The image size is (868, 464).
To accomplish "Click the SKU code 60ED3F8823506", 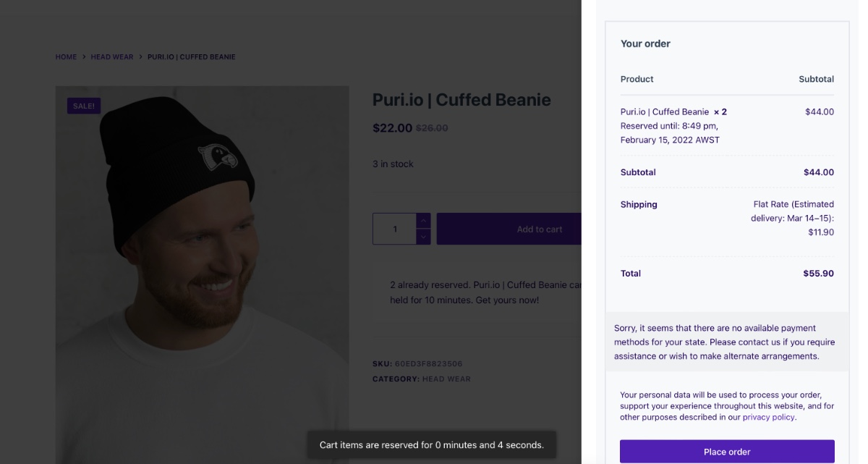I will click(427, 363).
